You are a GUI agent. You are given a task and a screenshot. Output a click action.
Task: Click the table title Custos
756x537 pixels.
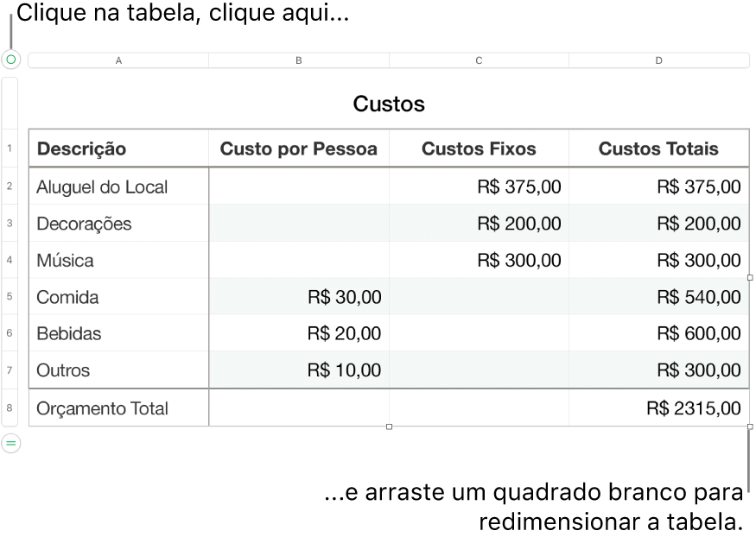point(388,103)
